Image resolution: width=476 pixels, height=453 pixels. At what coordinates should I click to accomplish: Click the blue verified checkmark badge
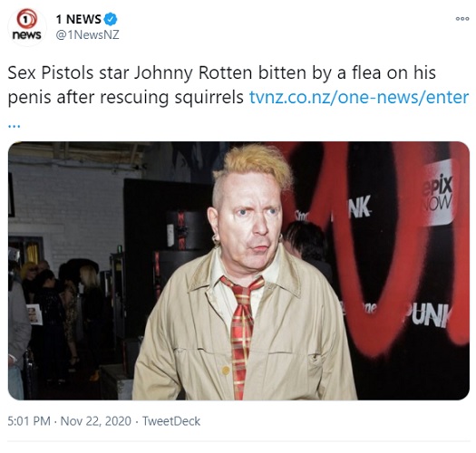111,19
